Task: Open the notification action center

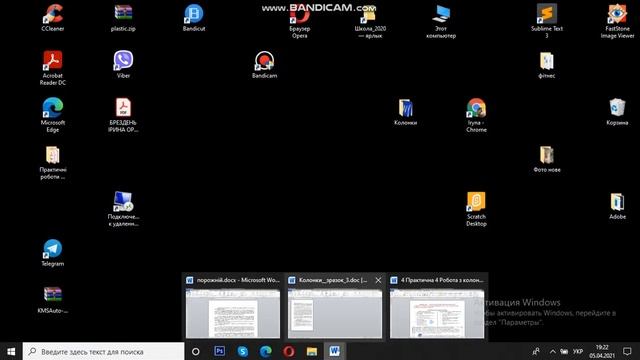Action: [627, 351]
